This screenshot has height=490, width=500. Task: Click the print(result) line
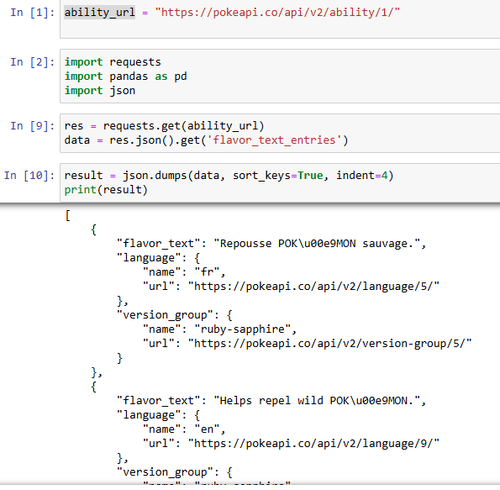click(106, 190)
